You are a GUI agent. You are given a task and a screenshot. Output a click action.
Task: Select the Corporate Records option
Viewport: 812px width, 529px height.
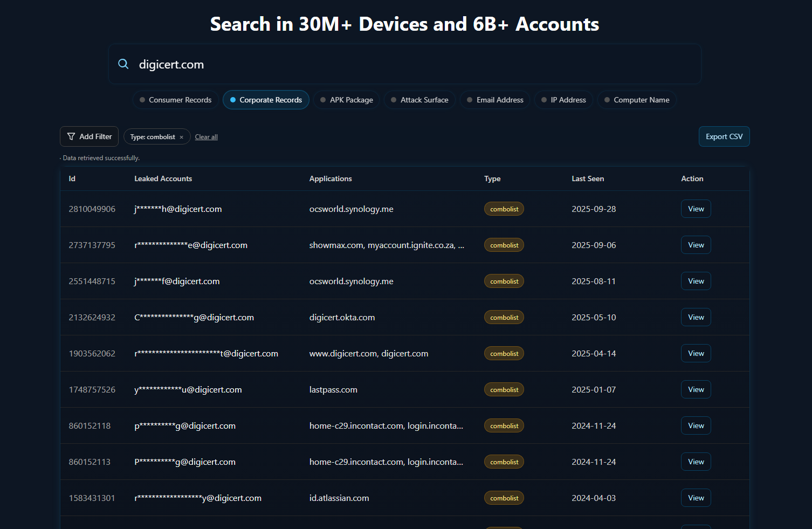(x=266, y=100)
